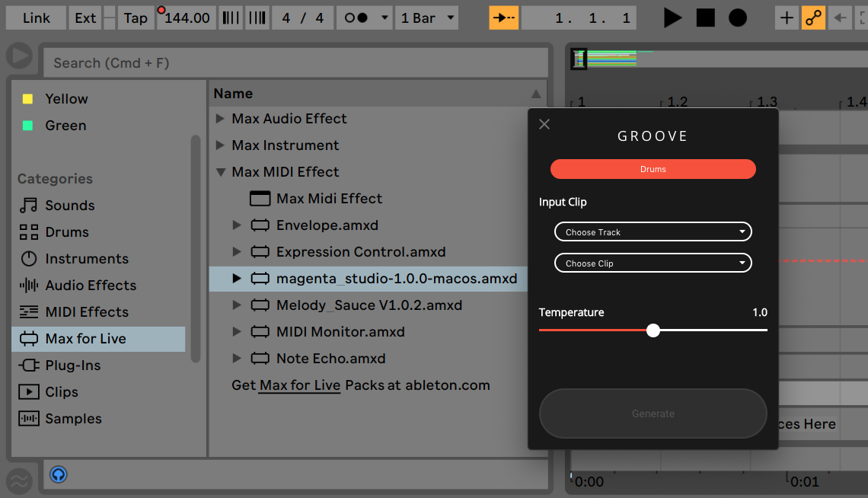Select arrangement position field 1.1.1
This screenshot has height=498, width=868.
tap(579, 18)
